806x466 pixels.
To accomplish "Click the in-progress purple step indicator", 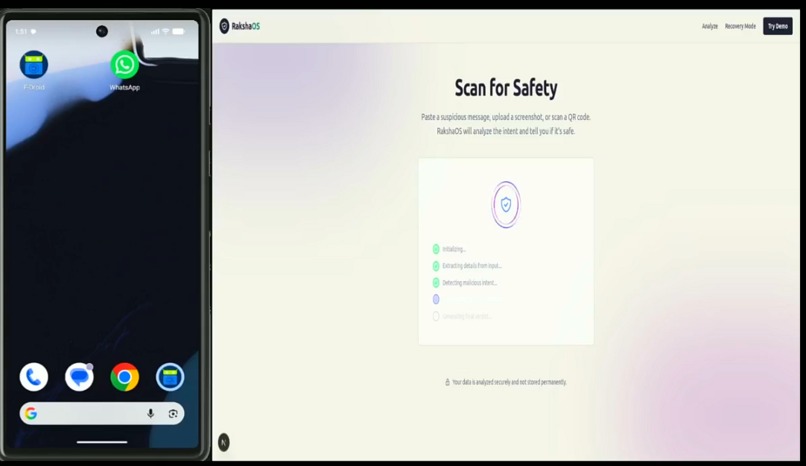I will (x=436, y=299).
